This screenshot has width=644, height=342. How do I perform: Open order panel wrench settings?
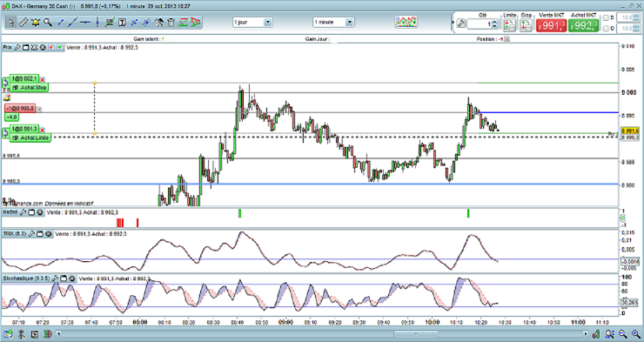(461, 23)
